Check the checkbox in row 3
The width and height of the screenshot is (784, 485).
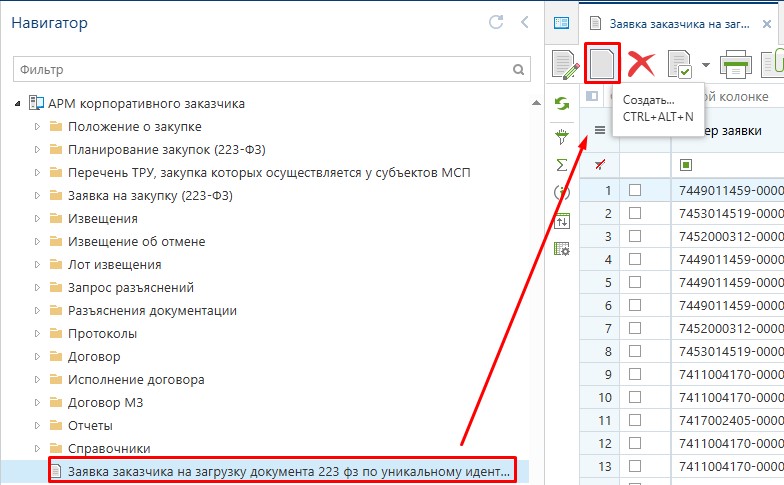coord(635,236)
